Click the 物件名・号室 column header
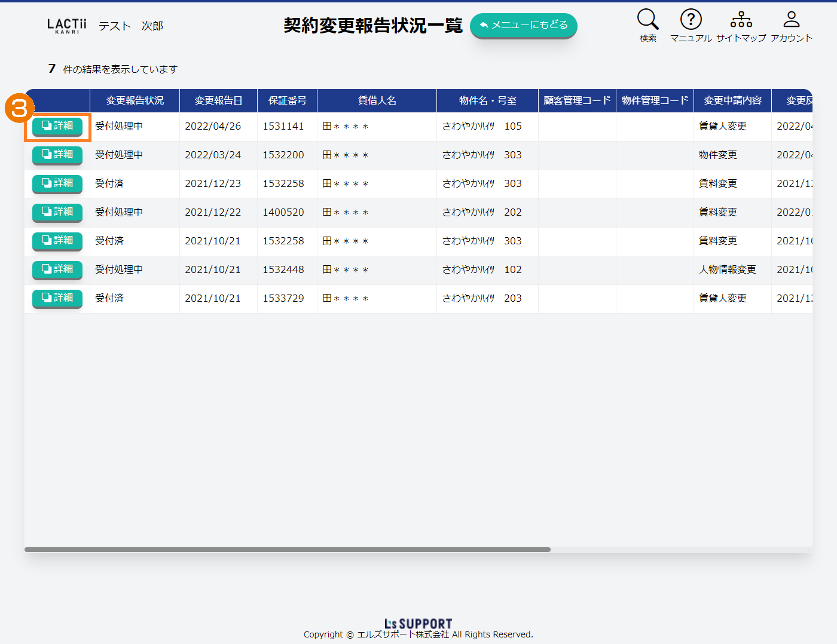Screen dimensions: 837x644 pos(487,100)
